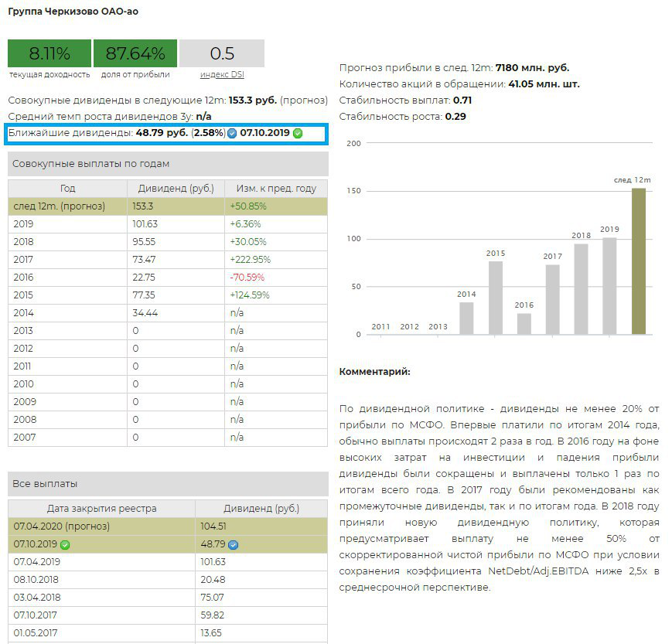Click the Все выплаты section header
Image resolution: width=672 pixels, height=644 pixels.
tap(168, 484)
